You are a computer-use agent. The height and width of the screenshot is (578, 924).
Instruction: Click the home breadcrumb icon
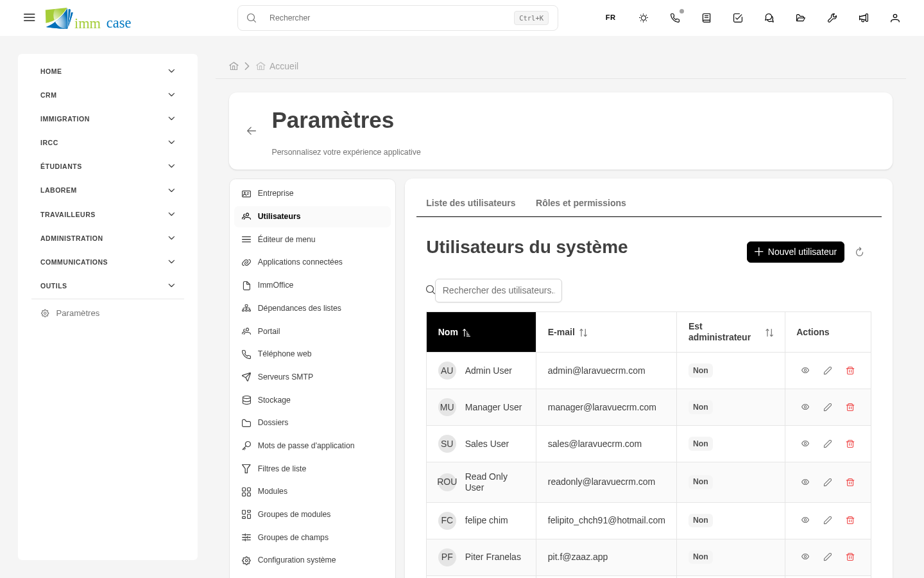234,66
